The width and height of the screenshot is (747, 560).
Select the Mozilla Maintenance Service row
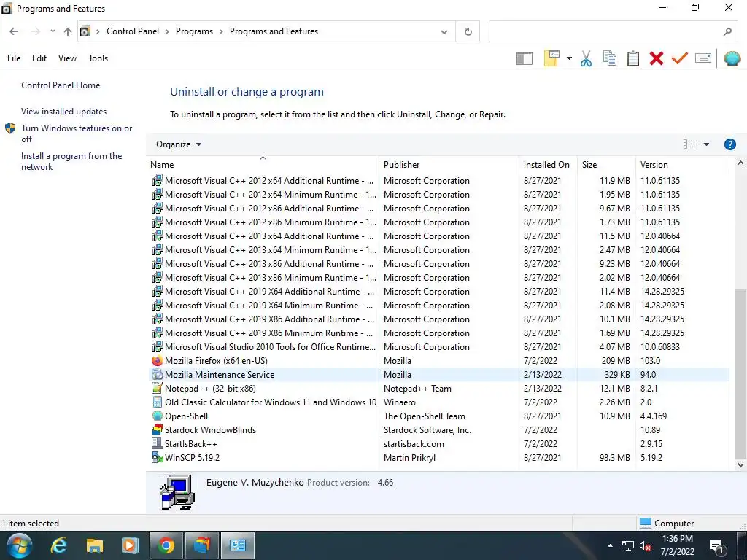click(x=439, y=375)
